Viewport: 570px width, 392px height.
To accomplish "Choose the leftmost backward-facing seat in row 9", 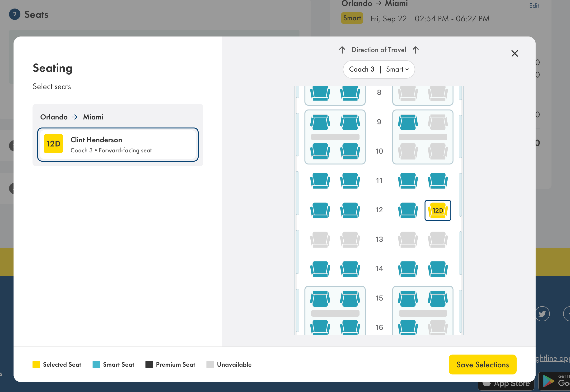I will pos(320,122).
